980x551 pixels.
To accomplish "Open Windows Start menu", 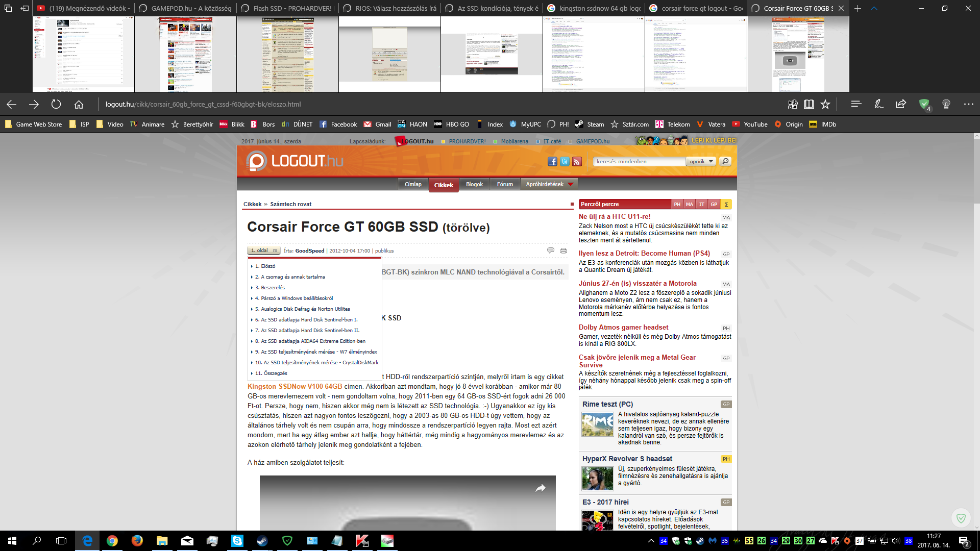I will (12, 541).
